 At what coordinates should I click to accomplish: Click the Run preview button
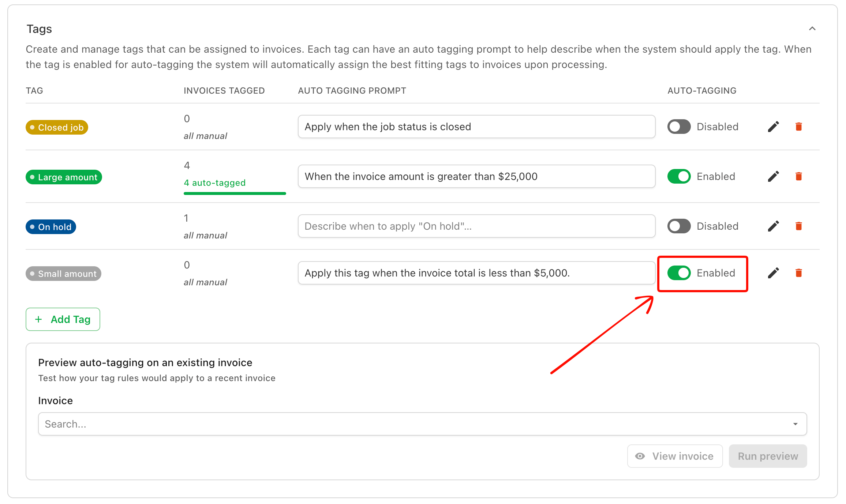pos(768,456)
